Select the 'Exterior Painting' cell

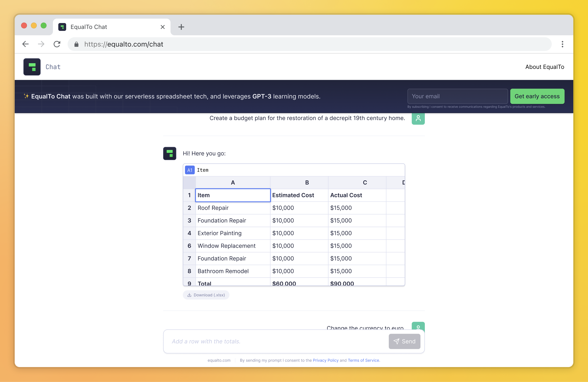[233, 233]
